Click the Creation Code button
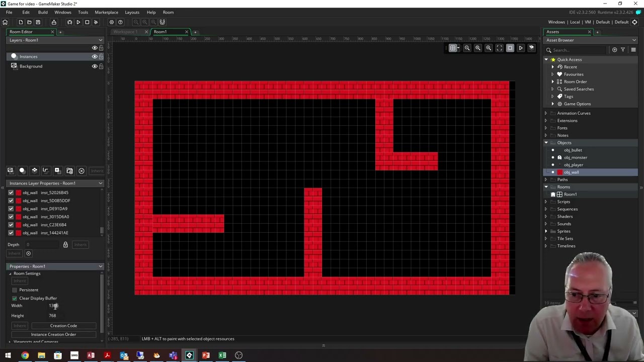 click(63, 326)
